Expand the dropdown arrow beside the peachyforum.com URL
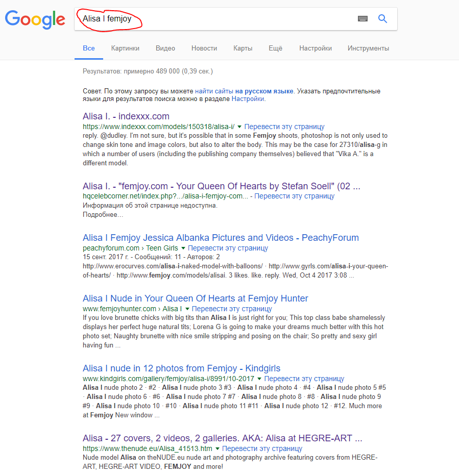Viewport: 459px width, 476px height. (x=183, y=248)
